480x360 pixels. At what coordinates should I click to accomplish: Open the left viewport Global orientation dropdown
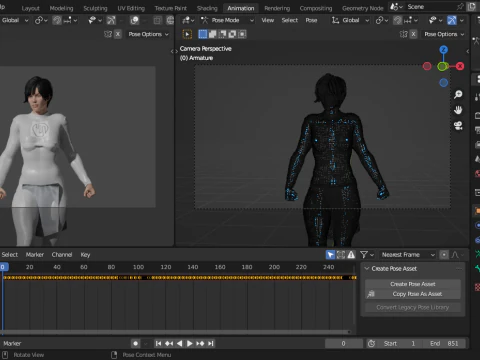point(15,20)
